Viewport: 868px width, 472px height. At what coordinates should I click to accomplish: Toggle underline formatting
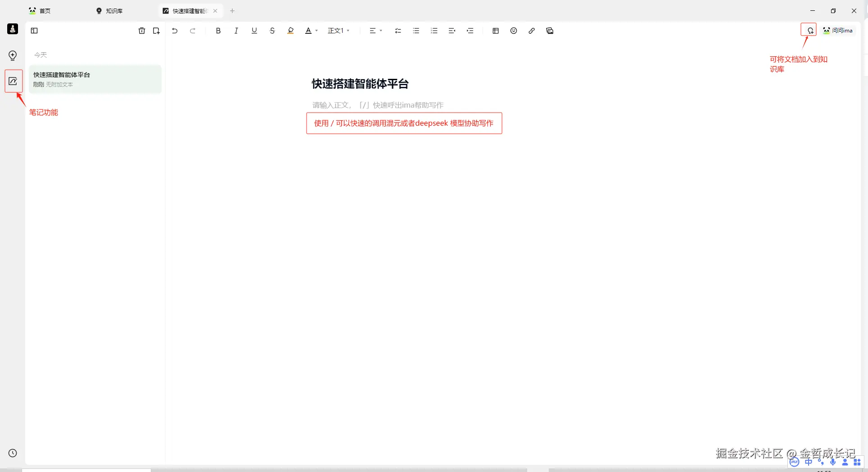[254, 31]
